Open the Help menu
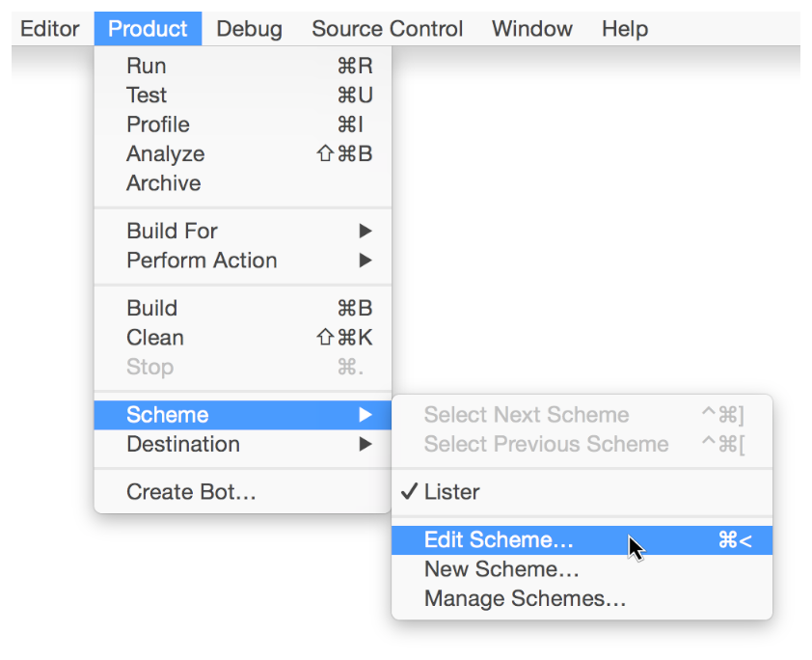 click(x=624, y=29)
